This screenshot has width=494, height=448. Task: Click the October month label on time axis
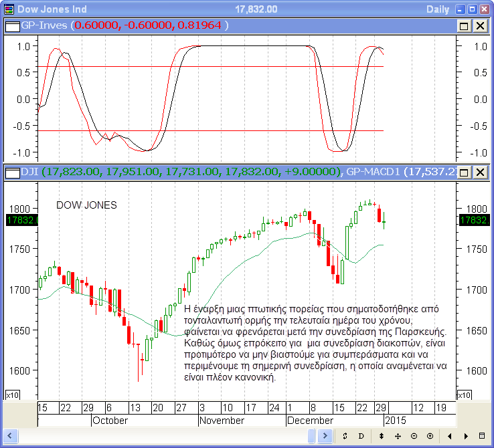coord(110,421)
